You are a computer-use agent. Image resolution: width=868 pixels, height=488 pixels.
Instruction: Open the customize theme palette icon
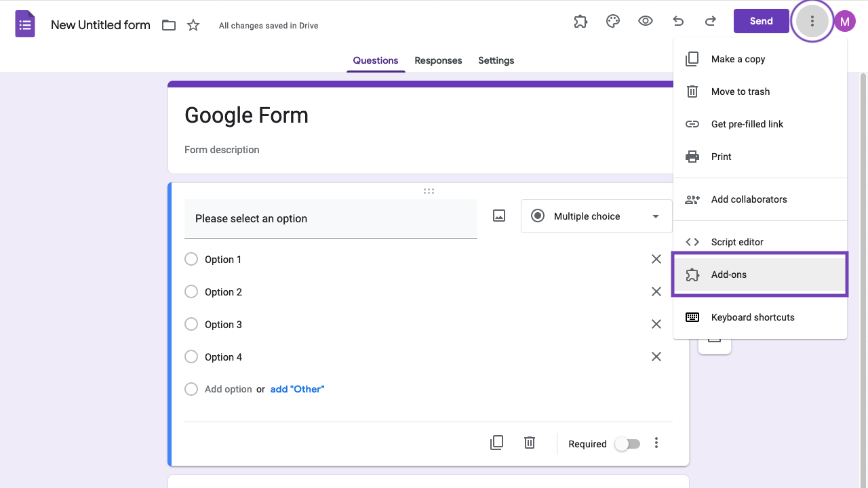tap(613, 22)
